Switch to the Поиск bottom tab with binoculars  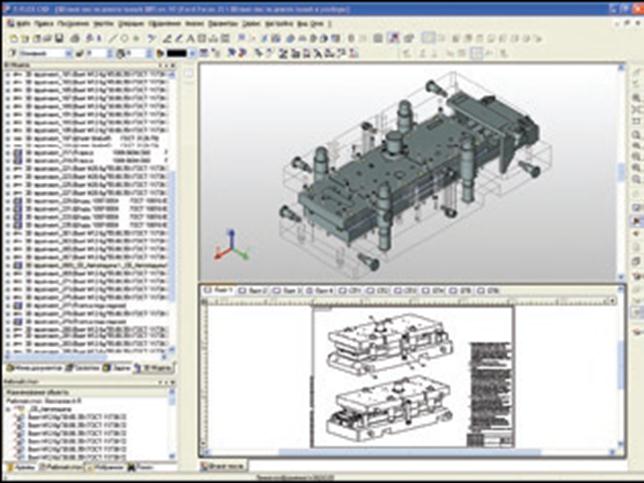pos(140,467)
